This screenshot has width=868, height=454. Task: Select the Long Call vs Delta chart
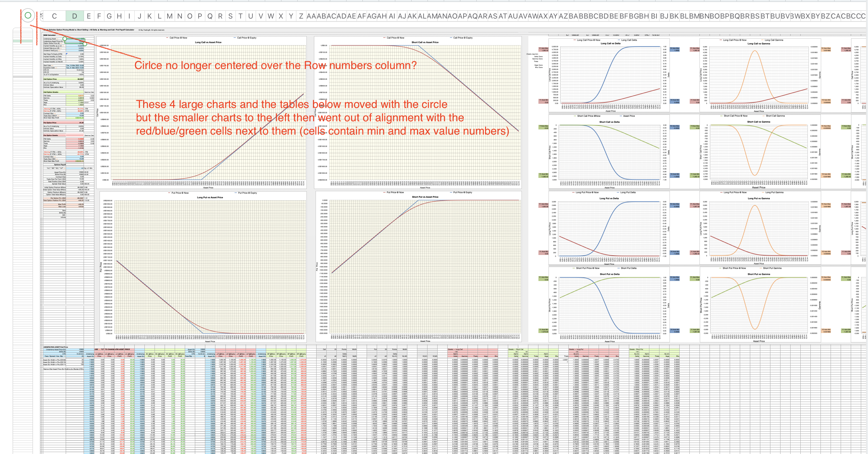pyautogui.click(x=610, y=76)
